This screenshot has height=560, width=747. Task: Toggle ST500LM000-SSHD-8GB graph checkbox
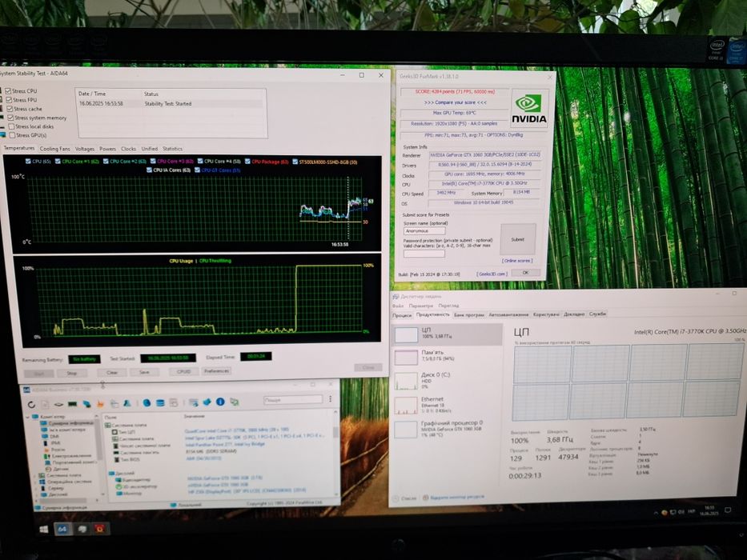point(295,162)
